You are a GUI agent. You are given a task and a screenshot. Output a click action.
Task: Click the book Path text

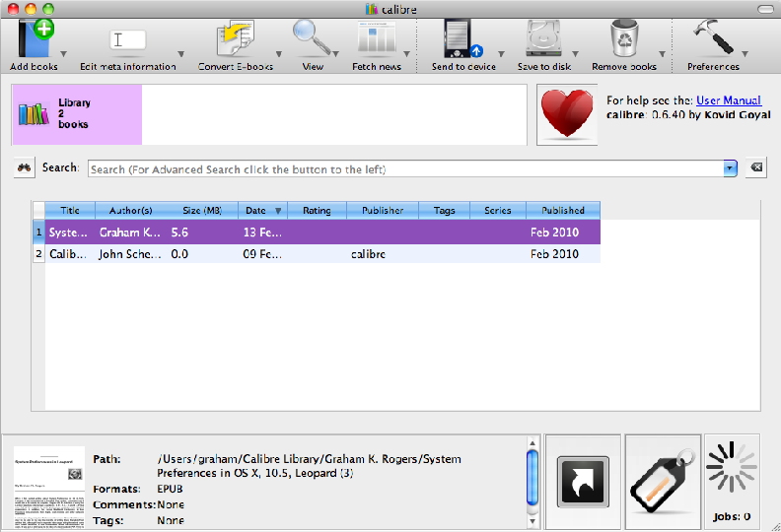[310, 466]
